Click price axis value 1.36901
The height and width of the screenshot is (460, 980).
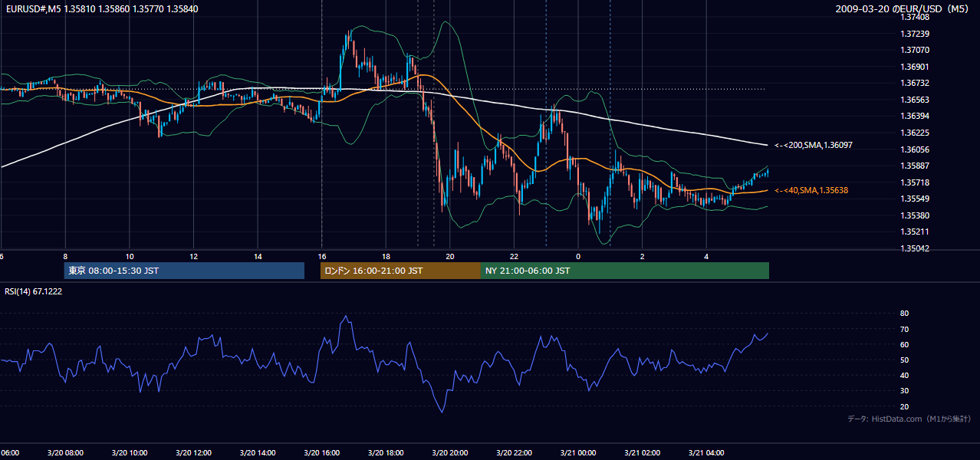tap(915, 67)
